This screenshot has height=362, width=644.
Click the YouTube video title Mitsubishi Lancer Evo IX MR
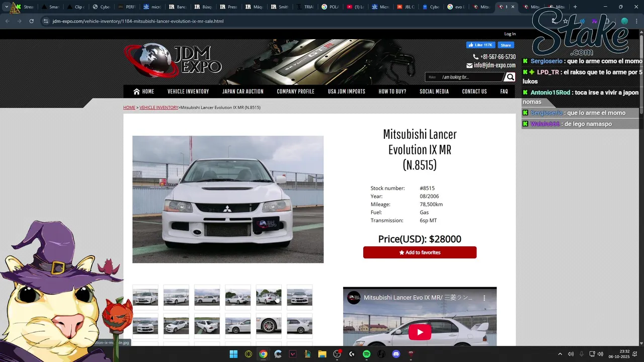click(418, 298)
